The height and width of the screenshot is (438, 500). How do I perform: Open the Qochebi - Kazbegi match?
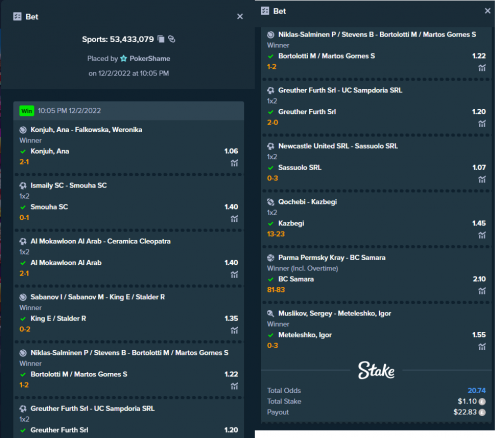[308, 202]
